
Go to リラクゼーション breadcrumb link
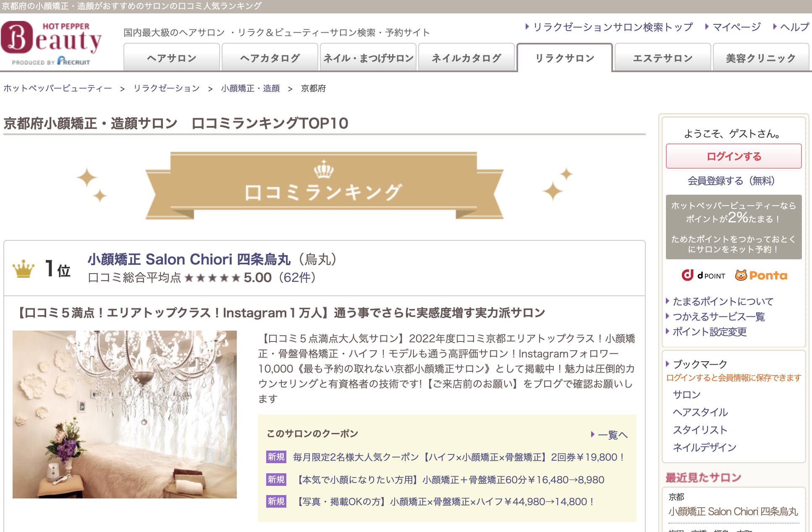pos(166,88)
